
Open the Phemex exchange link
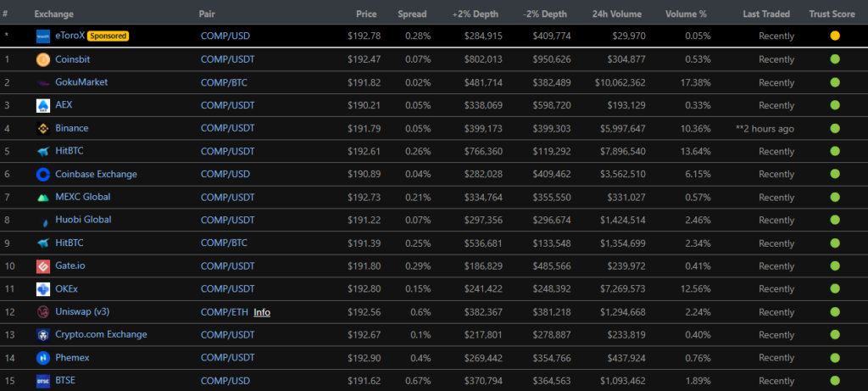coord(72,358)
